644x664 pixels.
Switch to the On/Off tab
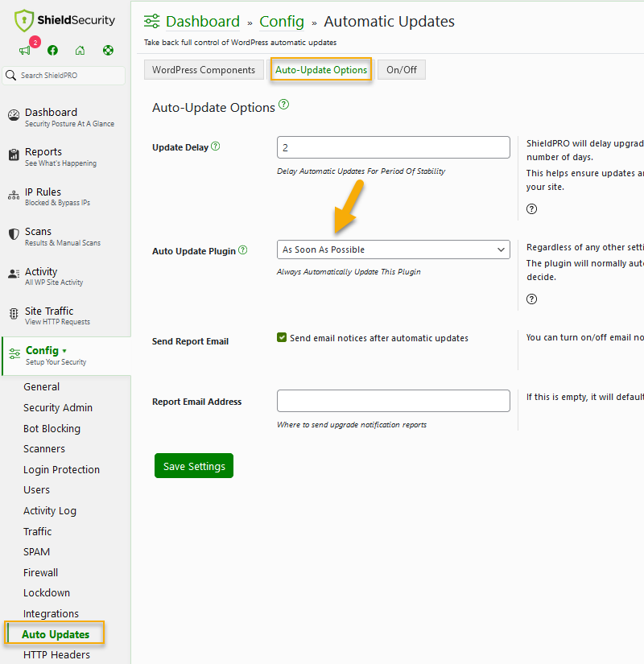(402, 70)
